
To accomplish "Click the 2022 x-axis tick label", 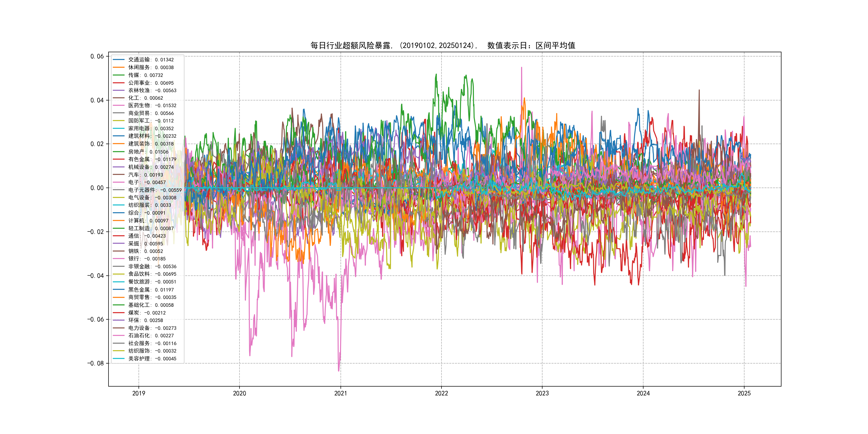I will 442,393.
